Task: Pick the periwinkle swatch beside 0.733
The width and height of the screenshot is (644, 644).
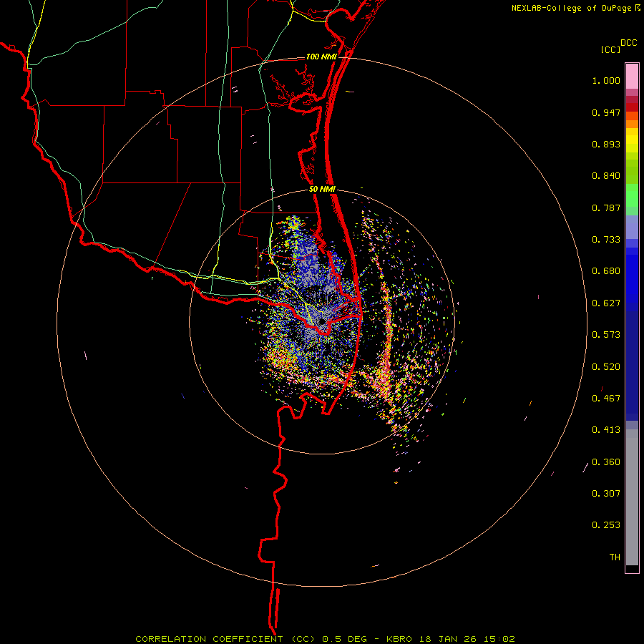Action: coord(632,228)
